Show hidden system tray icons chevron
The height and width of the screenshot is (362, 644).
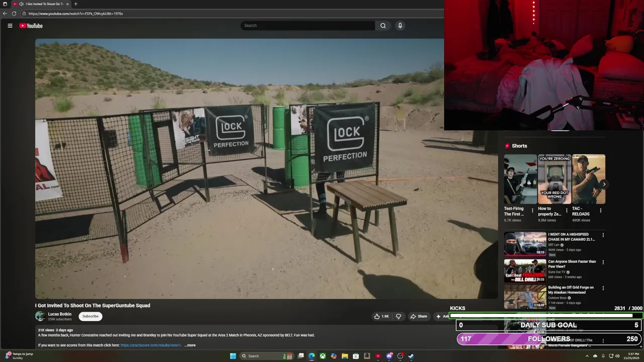[x=587, y=356]
